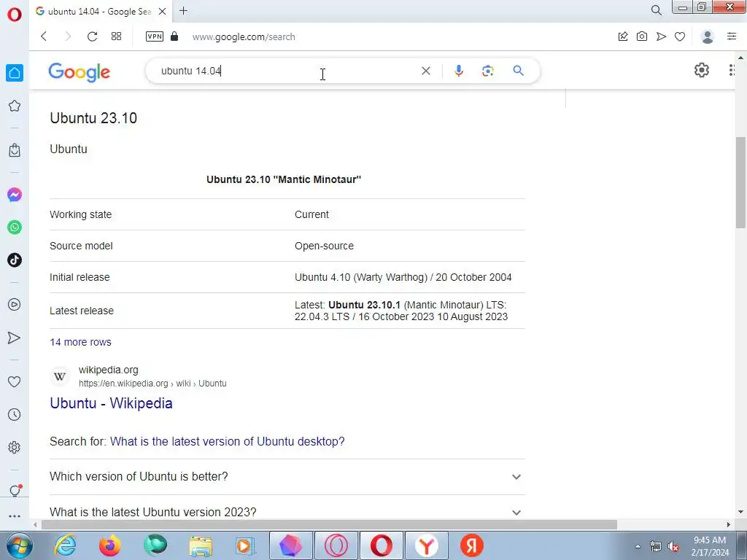Search by image with Google Lens
The image size is (747, 560).
(487, 71)
